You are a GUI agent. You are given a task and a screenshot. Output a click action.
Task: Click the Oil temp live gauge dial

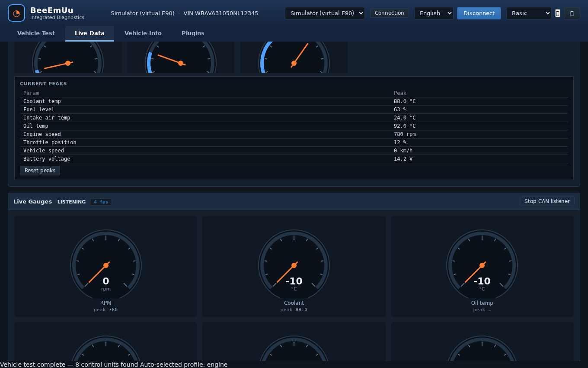pyautogui.click(x=482, y=264)
